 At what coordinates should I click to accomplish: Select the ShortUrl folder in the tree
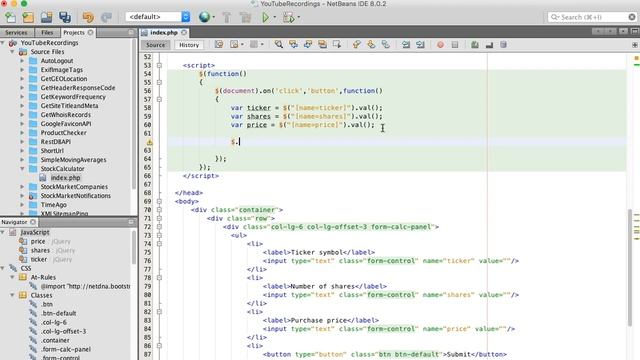pyautogui.click(x=52, y=151)
